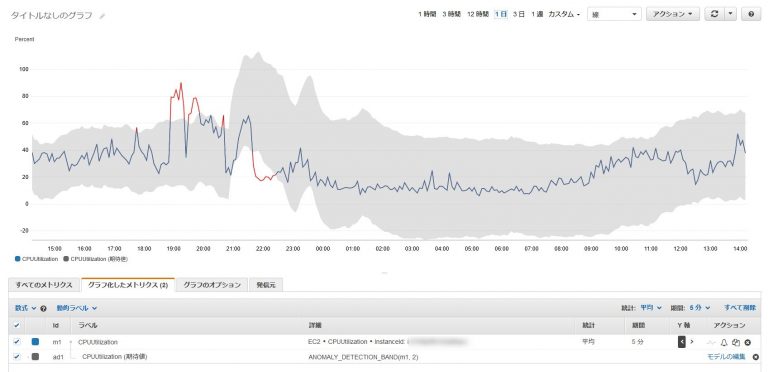This screenshot has height=372, width=768.
Task: Remove the m1 CPUUtilization metric row
Action: (x=747, y=342)
